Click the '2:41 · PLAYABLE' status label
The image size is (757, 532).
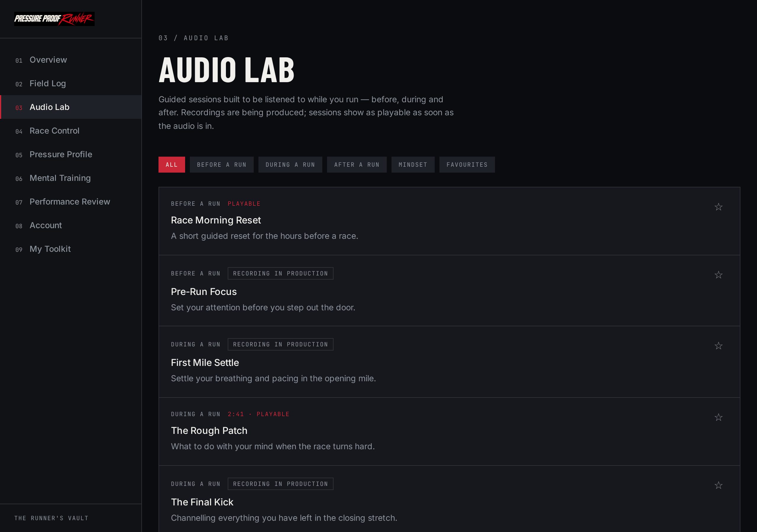[x=258, y=414]
